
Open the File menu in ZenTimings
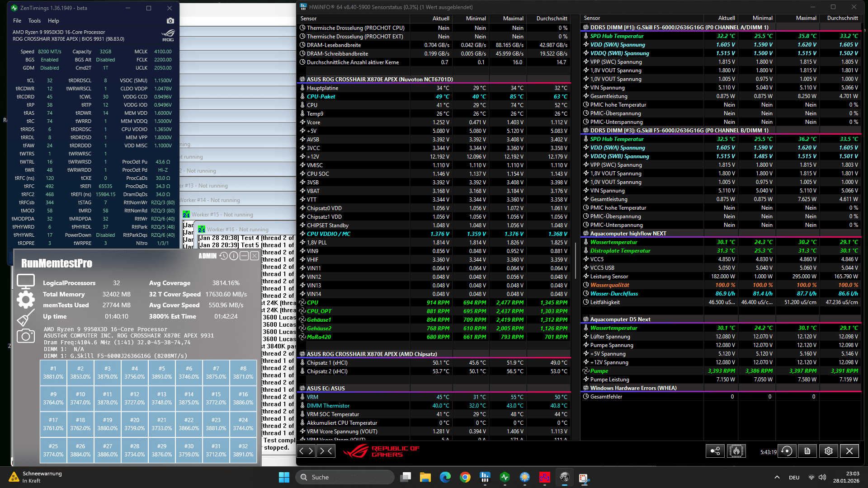click(x=17, y=21)
